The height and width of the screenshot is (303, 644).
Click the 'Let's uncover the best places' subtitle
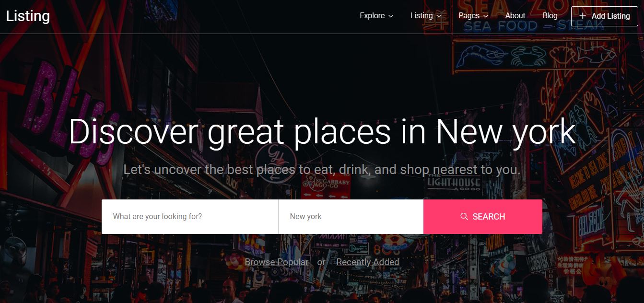coord(322,170)
